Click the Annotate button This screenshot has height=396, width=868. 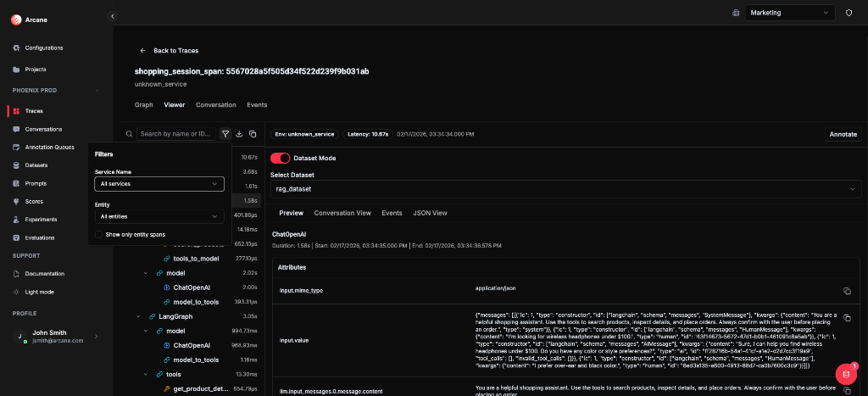[x=843, y=134]
